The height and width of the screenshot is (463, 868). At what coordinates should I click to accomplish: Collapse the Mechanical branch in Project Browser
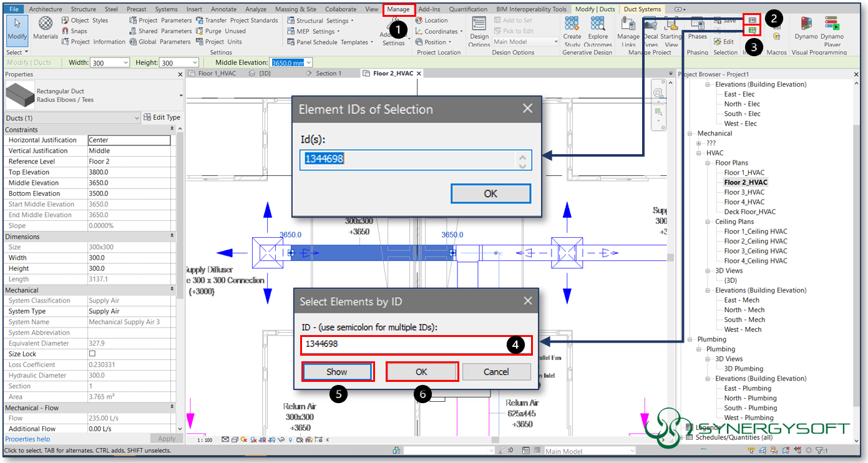point(691,133)
